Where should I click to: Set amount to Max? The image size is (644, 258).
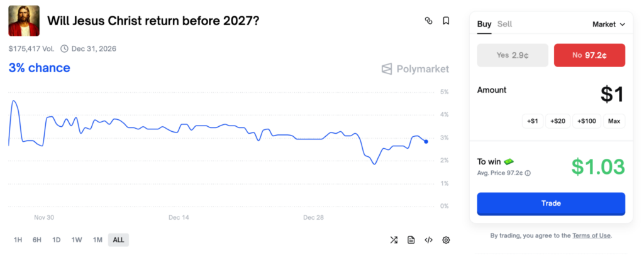(x=614, y=121)
